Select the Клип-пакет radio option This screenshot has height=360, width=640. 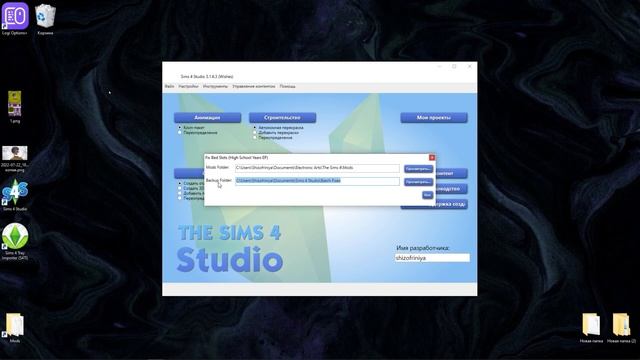pos(180,128)
